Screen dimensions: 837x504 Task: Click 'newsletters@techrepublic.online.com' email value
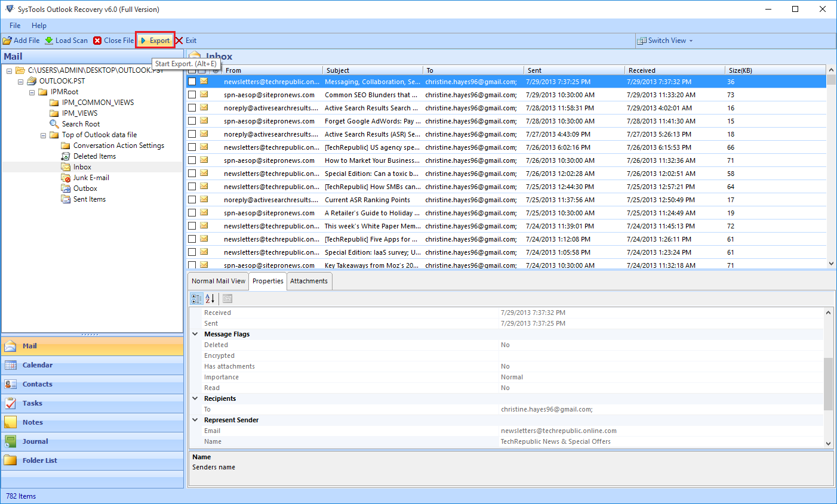558,431
